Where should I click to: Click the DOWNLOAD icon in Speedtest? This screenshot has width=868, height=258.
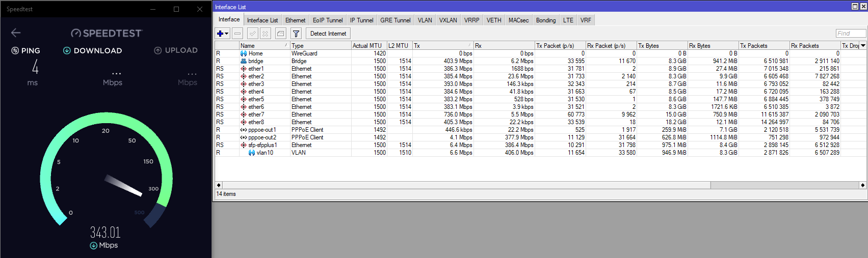pos(67,50)
